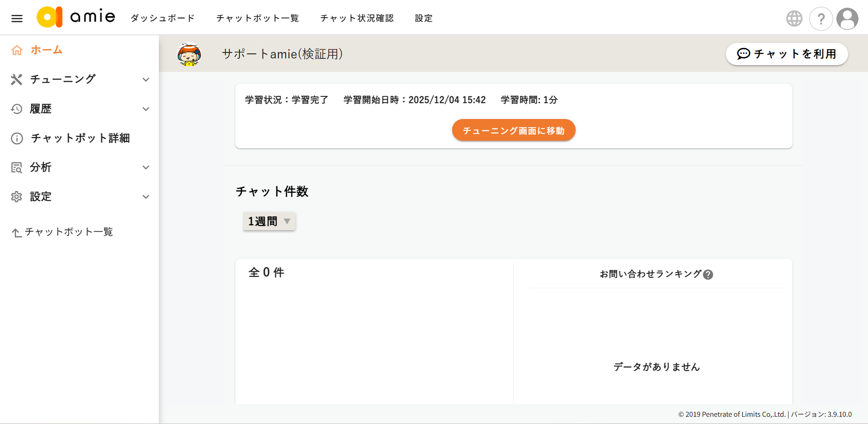This screenshot has height=424, width=868.
Task: Go to ダッシュボード in top navigation
Action: click(x=162, y=18)
